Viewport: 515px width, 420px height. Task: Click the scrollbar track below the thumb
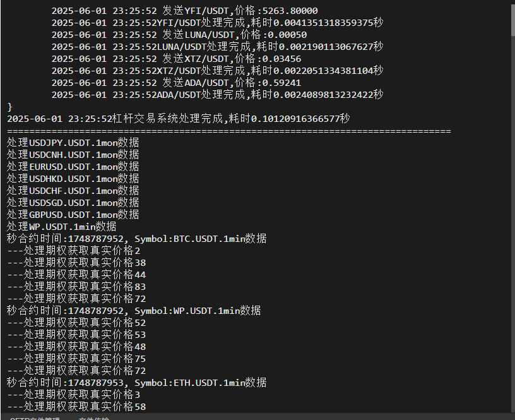tap(512, 224)
